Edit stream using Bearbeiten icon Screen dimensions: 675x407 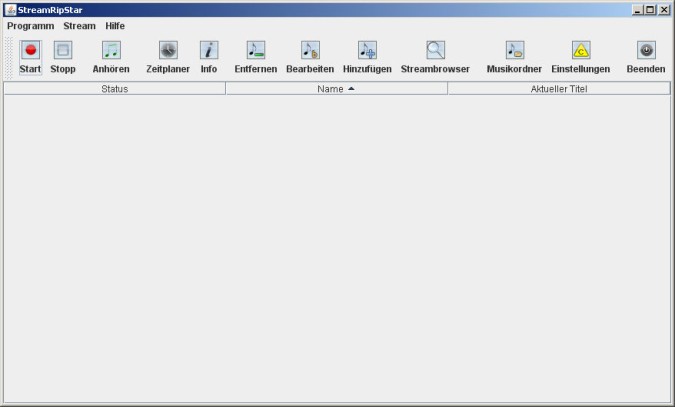310,50
